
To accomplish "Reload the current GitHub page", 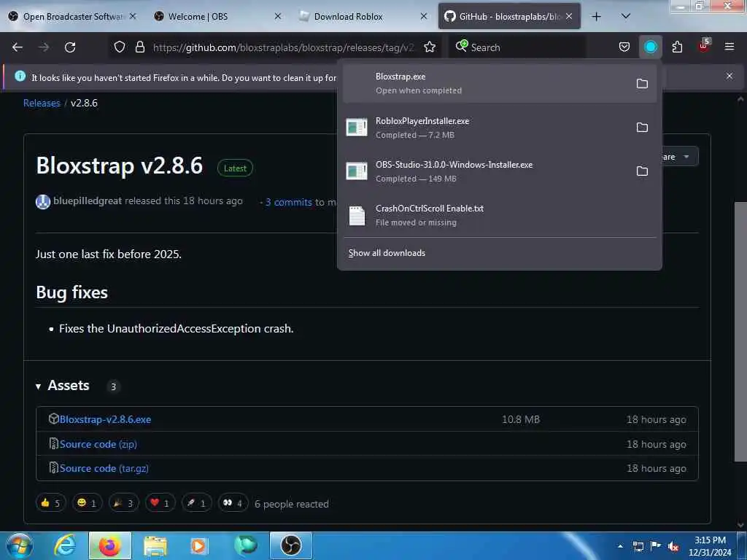I will click(x=70, y=47).
